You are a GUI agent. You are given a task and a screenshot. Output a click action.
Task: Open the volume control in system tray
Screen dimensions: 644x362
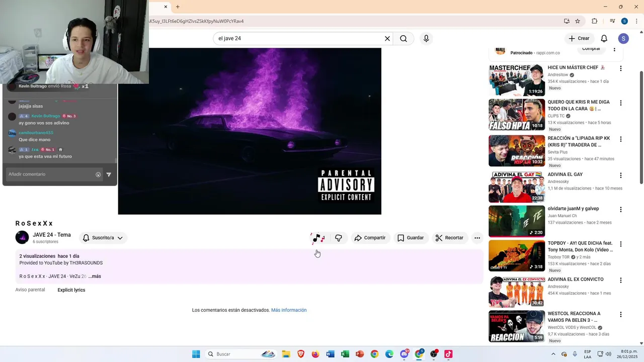tap(608, 354)
